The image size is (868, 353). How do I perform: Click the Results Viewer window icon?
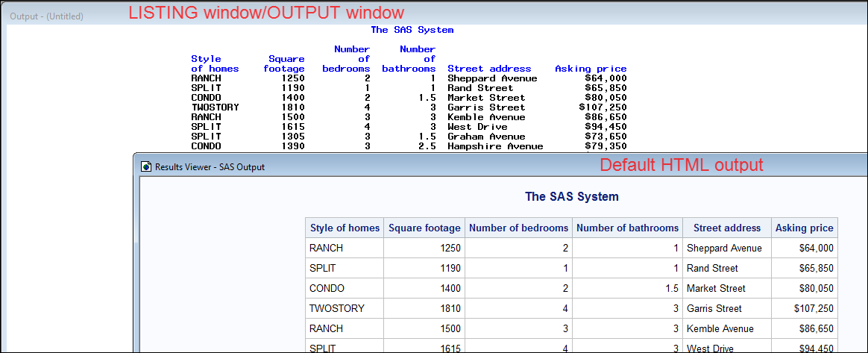point(146,167)
